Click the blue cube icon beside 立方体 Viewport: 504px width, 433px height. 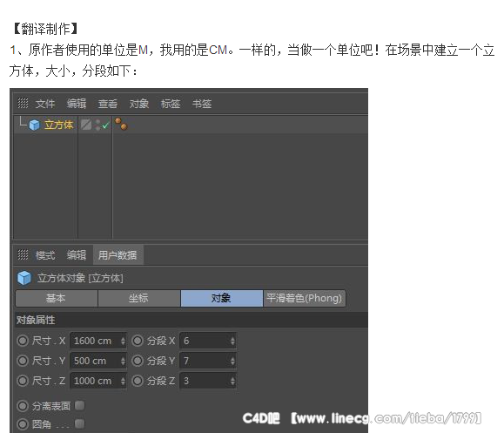pyautogui.click(x=35, y=125)
